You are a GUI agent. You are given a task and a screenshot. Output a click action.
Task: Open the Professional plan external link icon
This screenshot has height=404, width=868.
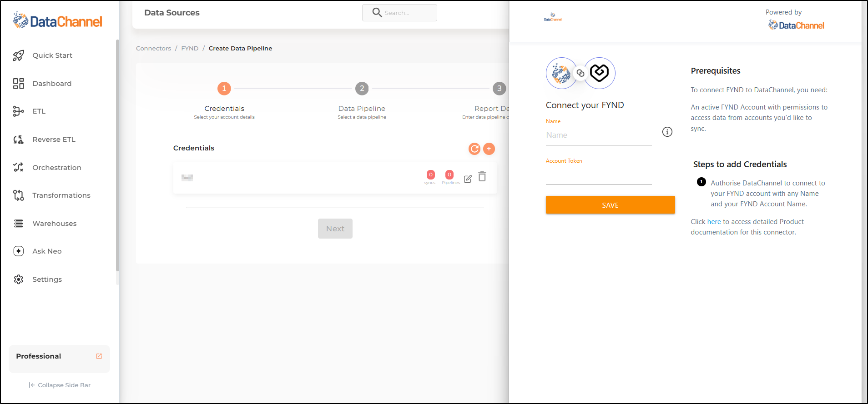(x=99, y=356)
